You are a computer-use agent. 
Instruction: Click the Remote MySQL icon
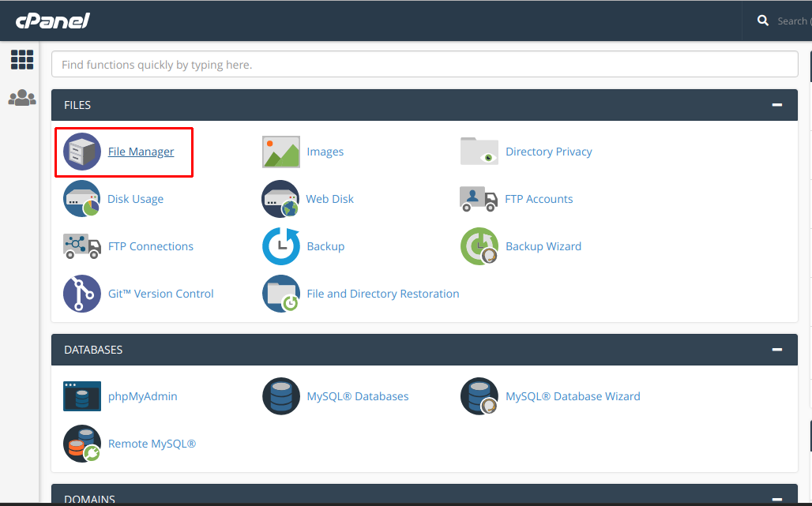(81, 443)
